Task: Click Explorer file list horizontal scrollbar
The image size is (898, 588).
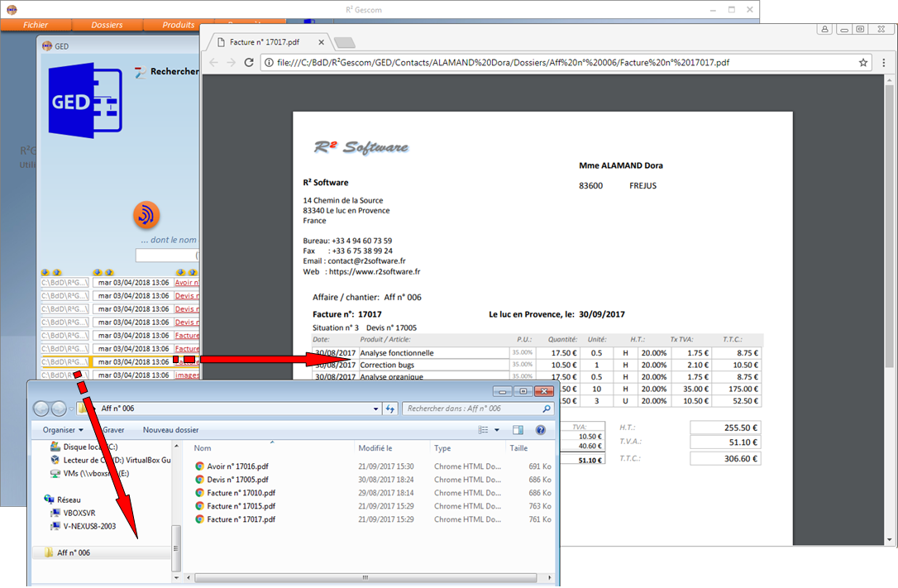Action: pyautogui.click(x=366, y=577)
